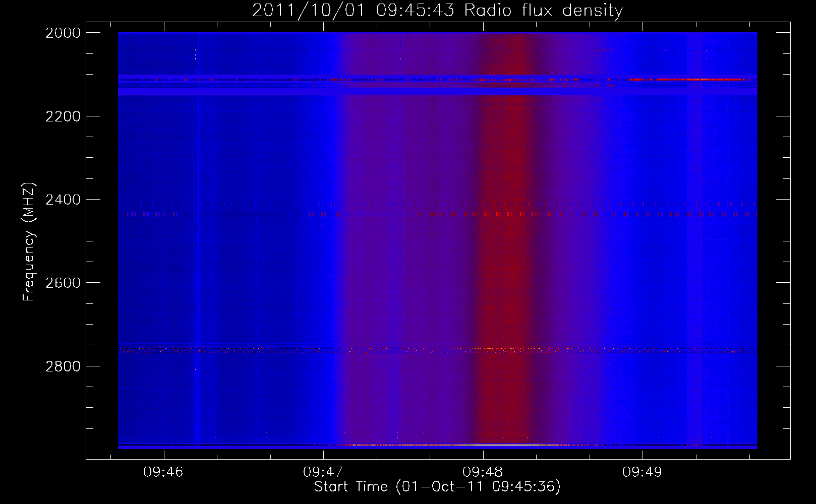
Task: Click the 09:47 time tick label
Action: [x=323, y=472]
